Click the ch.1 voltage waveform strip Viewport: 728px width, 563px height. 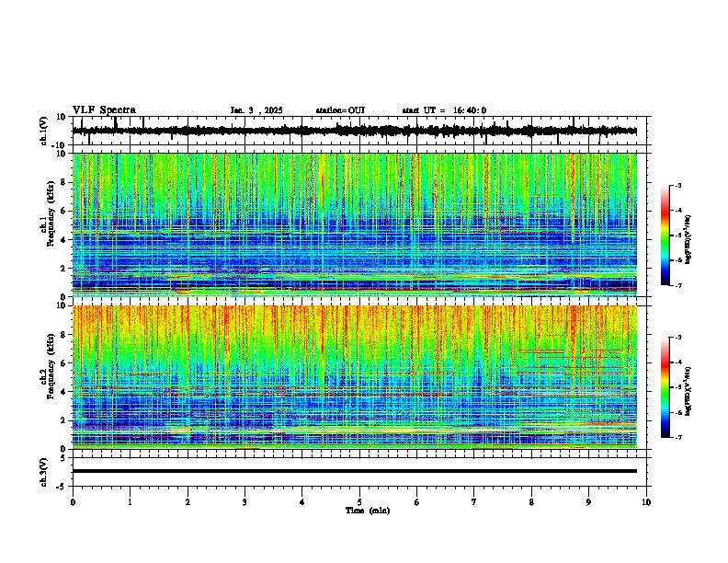pos(354,131)
